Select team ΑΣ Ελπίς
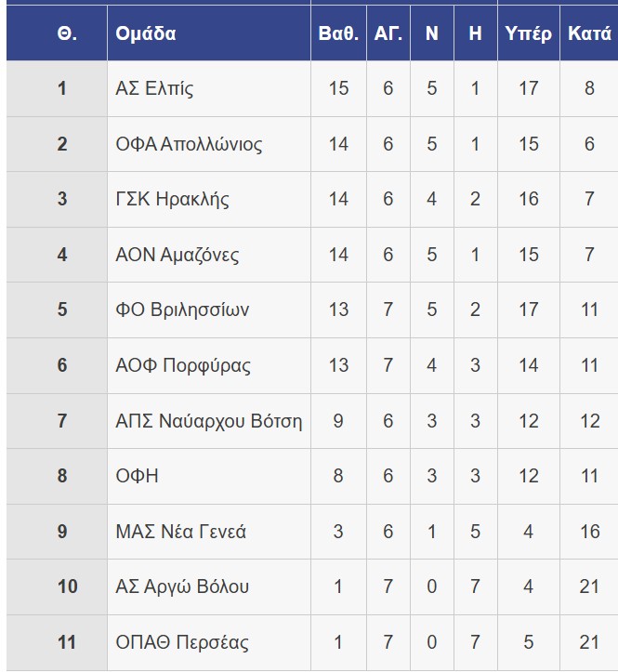 click(x=154, y=89)
